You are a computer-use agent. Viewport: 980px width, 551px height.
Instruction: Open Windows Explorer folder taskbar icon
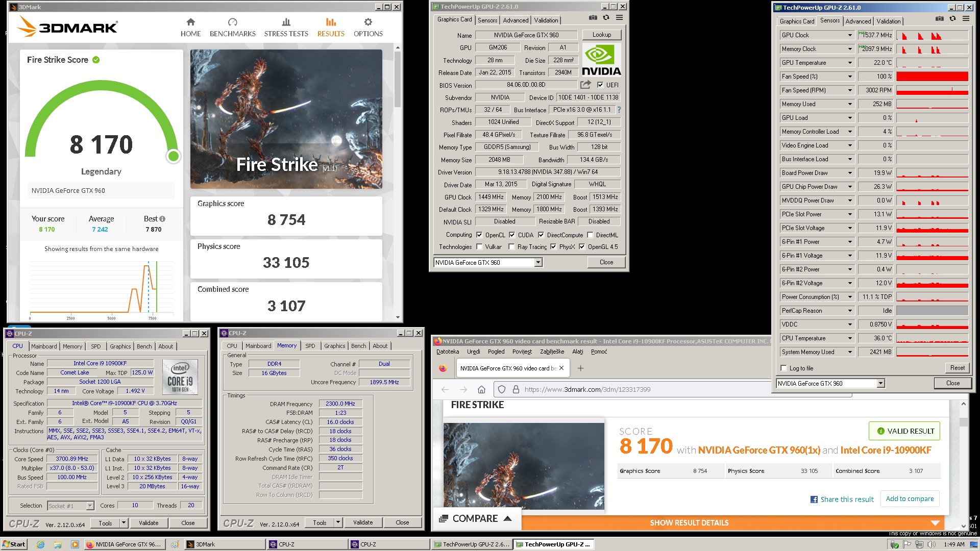click(58, 544)
